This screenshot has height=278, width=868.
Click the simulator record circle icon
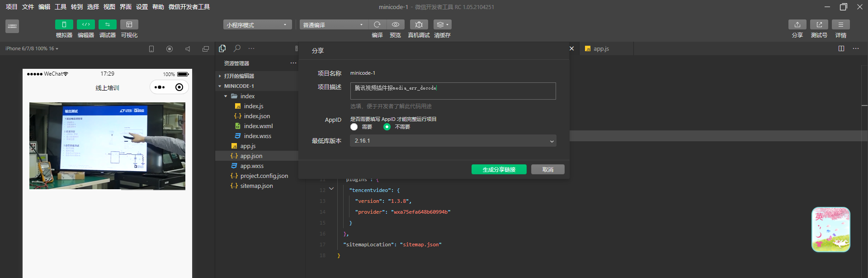[x=170, y=49]
